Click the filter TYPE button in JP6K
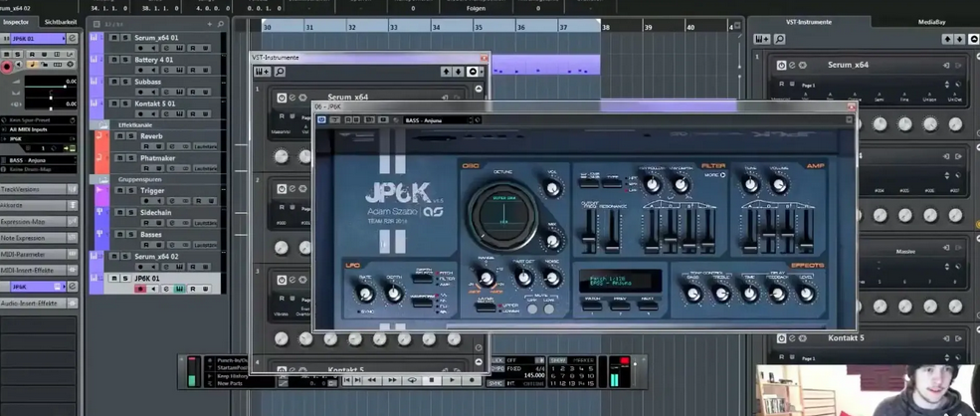 pyautogui.click(x=613, y=183)
